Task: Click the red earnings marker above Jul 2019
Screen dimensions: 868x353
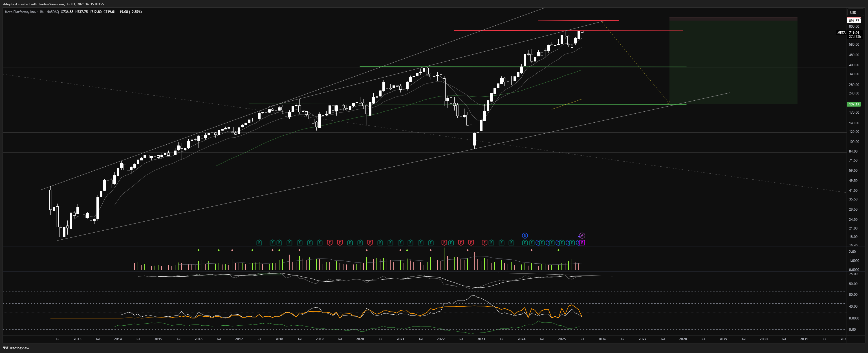Action: point(340,242)
